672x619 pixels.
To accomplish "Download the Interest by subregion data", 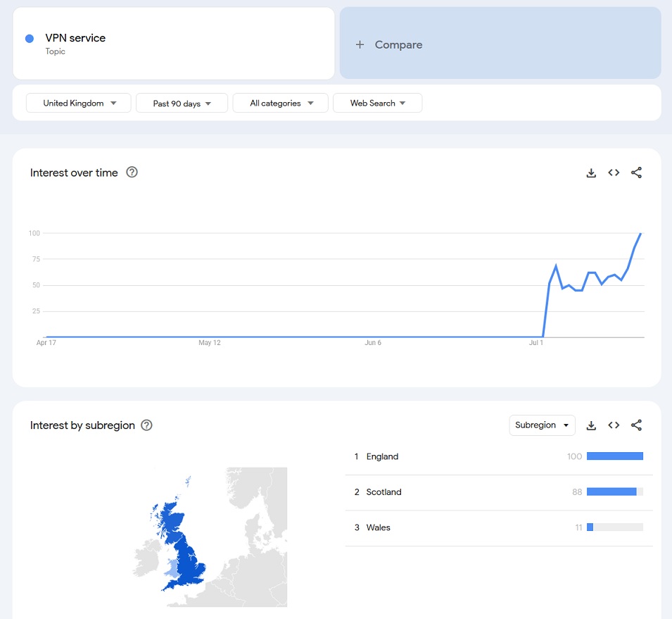I will coord(591,425).
